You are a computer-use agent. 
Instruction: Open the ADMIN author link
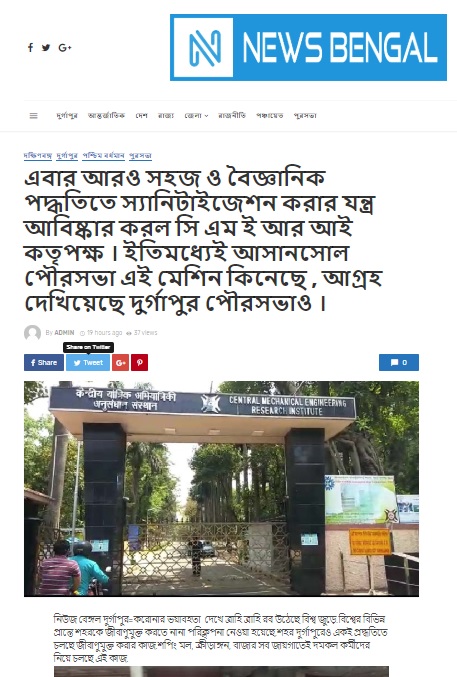64,333
